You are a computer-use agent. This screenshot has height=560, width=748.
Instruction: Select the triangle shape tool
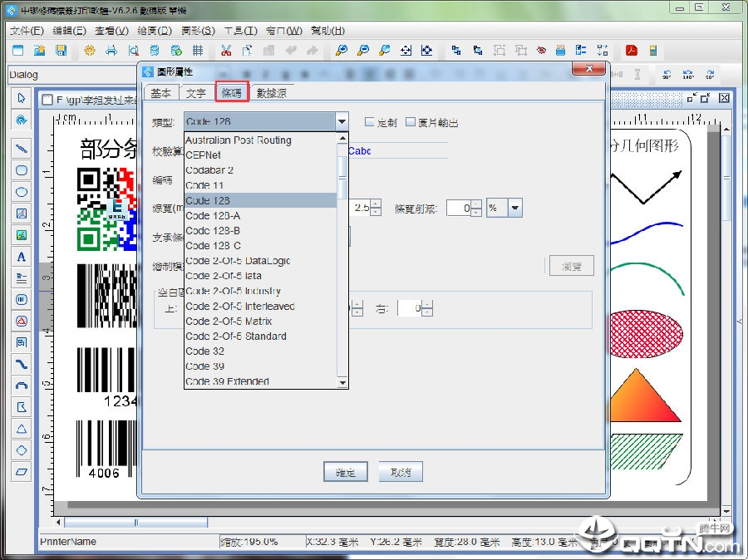tap(22, 429)
